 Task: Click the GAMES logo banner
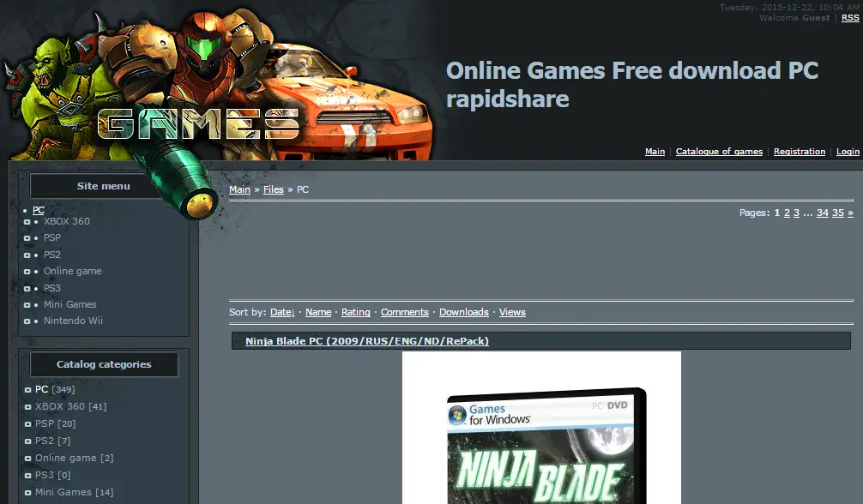point(198,123)
